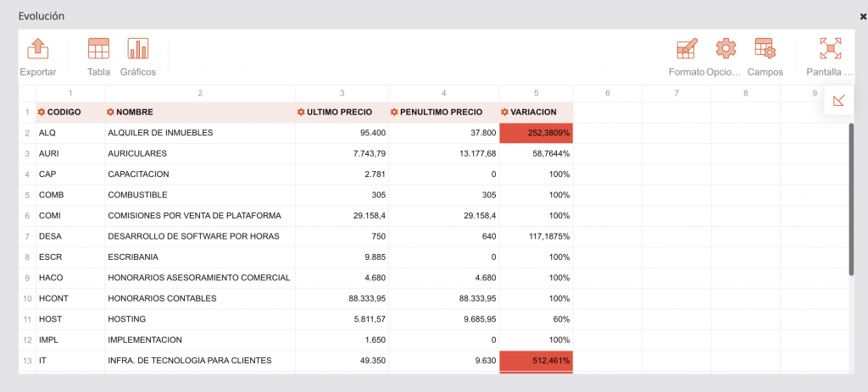Open the Formato formatting tool
This screenshot has width=868, height=392.
tap(686, 49)
